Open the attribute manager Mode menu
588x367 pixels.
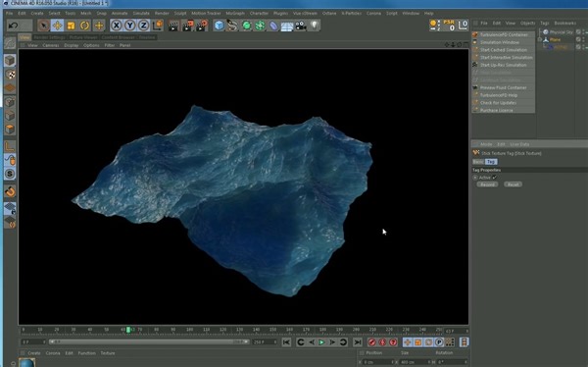point(486,144)
